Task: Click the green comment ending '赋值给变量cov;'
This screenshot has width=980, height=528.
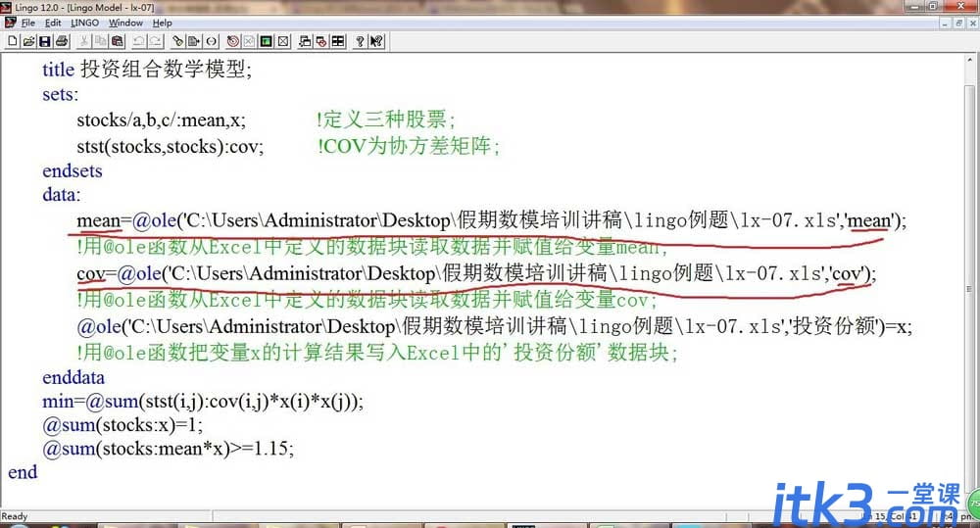Action: [367, 300]
